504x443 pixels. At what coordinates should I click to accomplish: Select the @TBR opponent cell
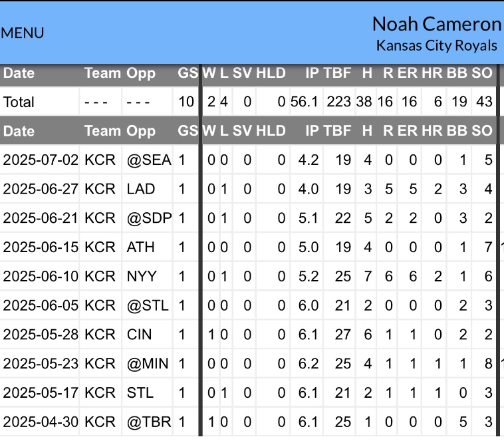click(148, 422)
